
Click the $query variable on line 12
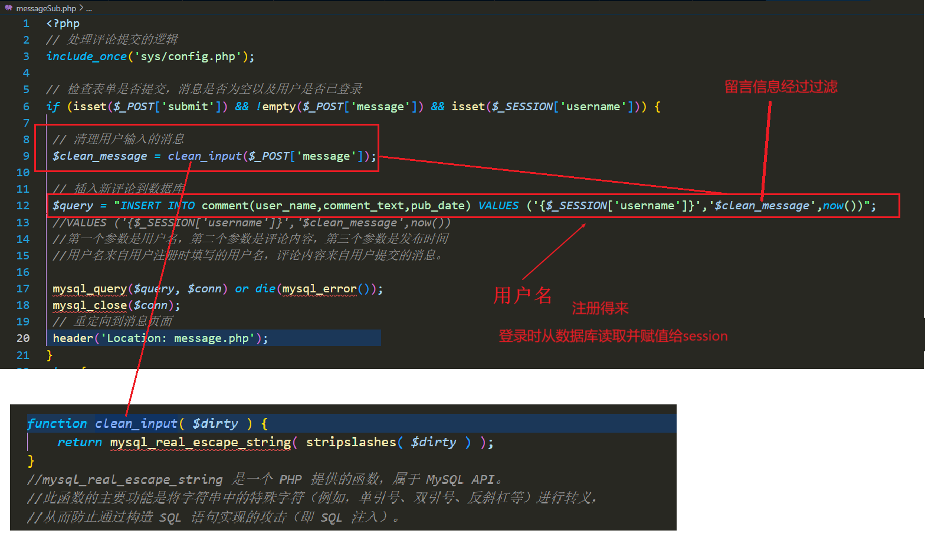[x=73, y=206]
